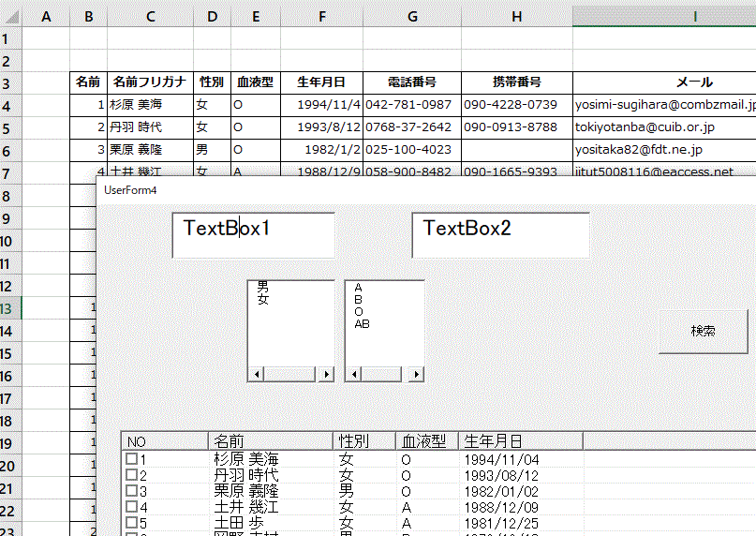Check the box for row 1 杉原 美海

[x=132, y=459]
